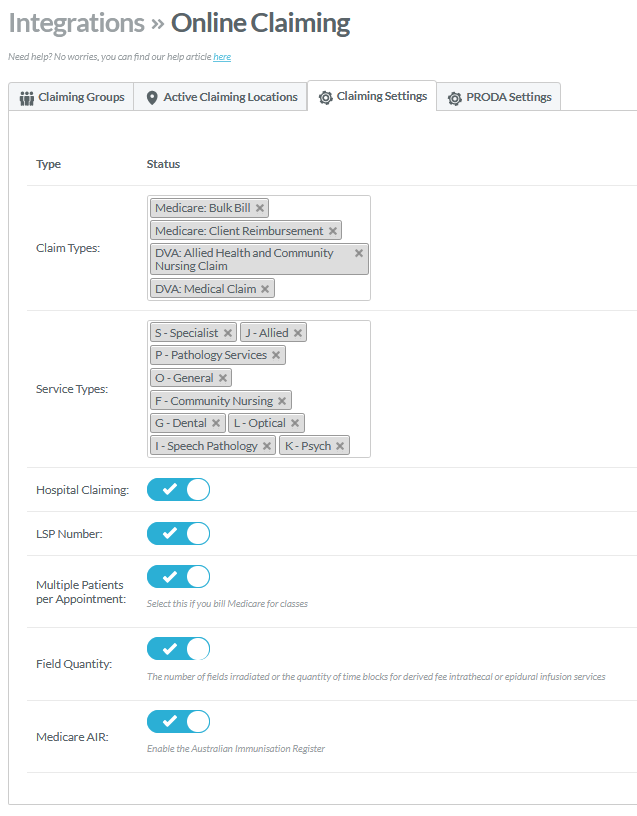The height and width of the screenshot is (816, 637).
Task: Remove the DVA: Medical Claim tag
Action: pyautogui.click(x=265, y=289)
